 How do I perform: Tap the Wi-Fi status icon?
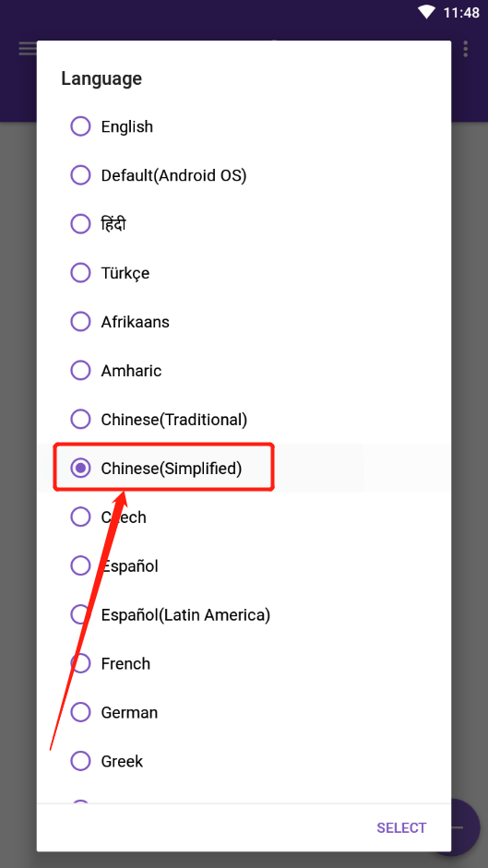tap(426, 12)
